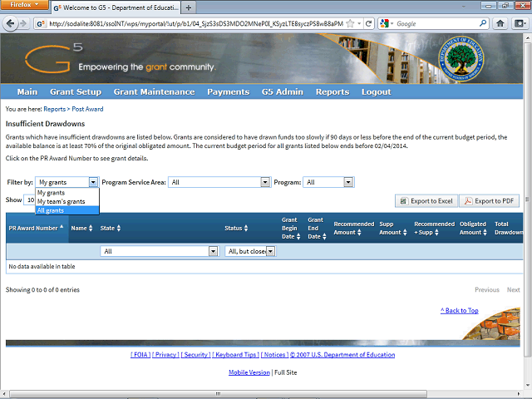Screen dimensions: 532x399
Task: Open a new tab with the plus icon
Action: coord(189,7)
